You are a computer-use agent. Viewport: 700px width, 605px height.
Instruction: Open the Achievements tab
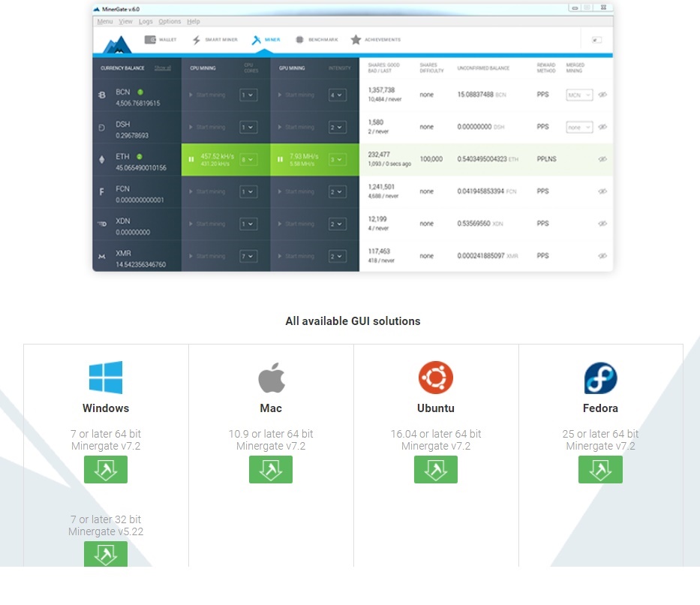tap(375, 40)
